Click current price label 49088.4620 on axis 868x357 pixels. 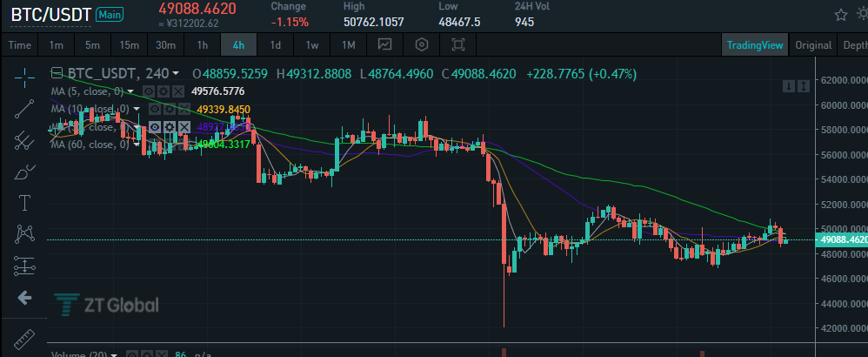843,240
